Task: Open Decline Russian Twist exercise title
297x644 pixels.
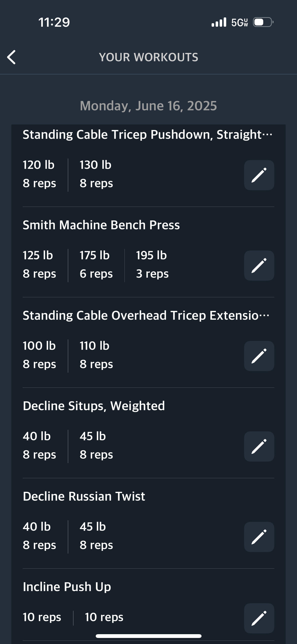Action: 84,496
